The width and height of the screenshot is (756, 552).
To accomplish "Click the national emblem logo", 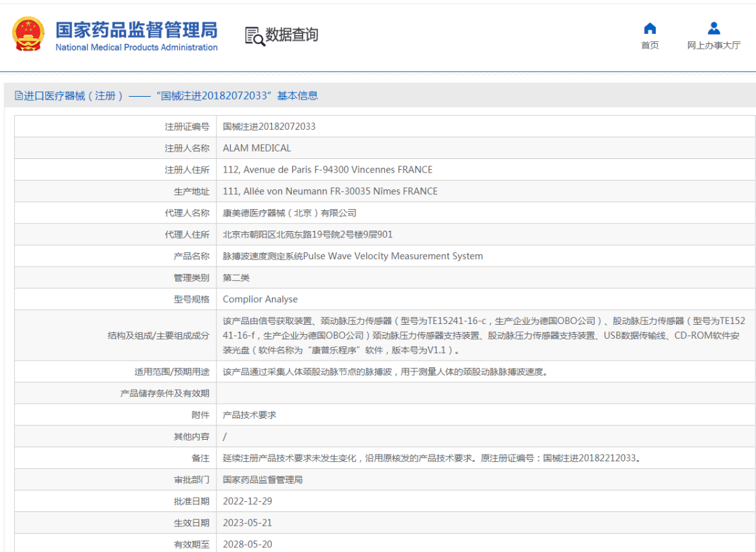I will pyautogui.click(x=28, y=35).
